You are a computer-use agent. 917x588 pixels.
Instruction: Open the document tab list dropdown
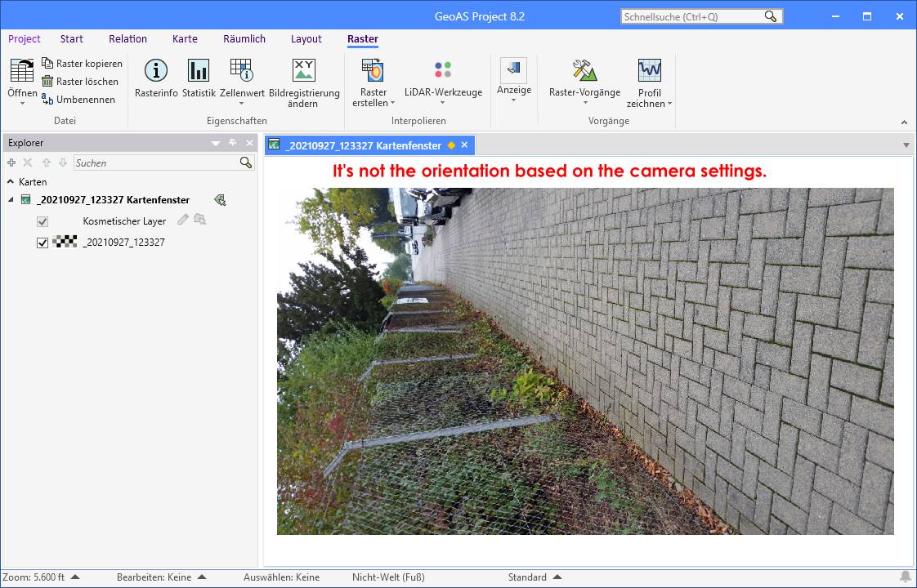tap(906, 145)
